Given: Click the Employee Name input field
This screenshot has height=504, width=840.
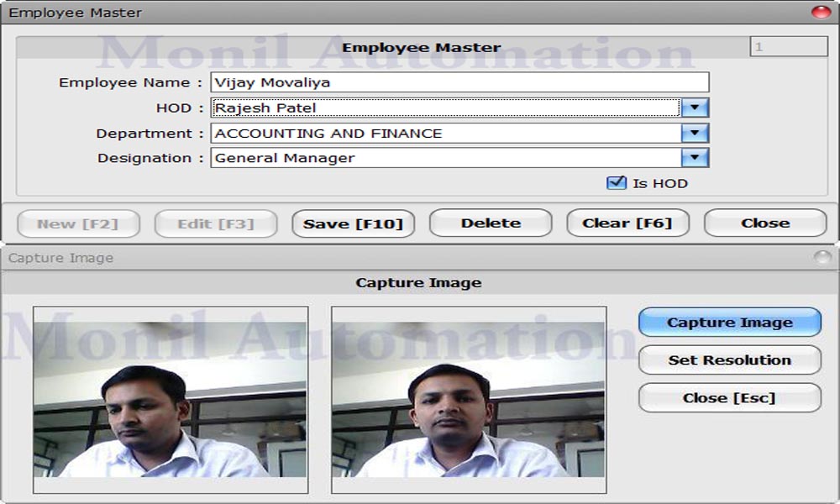Looking at the screenshot, I should click(x=459, y=82).
